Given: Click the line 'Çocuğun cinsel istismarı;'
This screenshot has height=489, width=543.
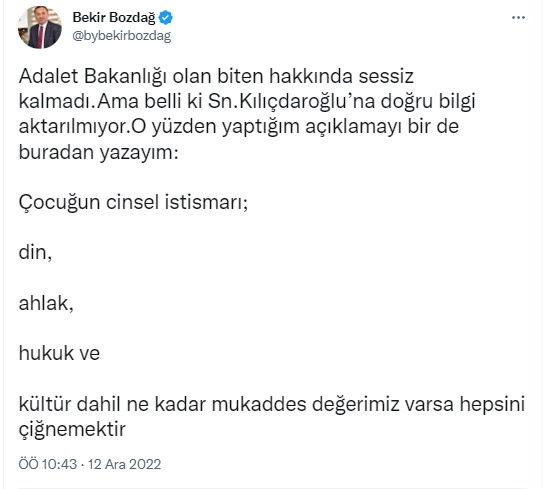Looking at the screenshot, I should coord(133,203).
